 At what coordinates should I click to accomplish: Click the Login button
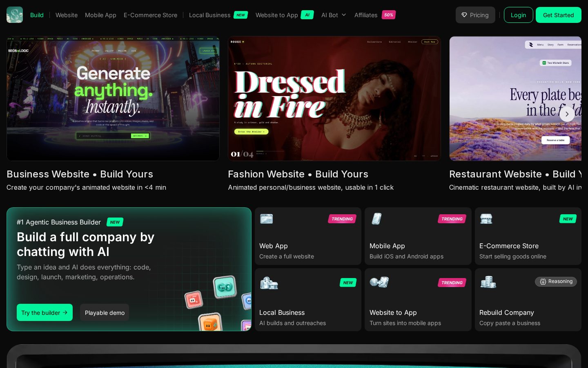coord(518,15)
